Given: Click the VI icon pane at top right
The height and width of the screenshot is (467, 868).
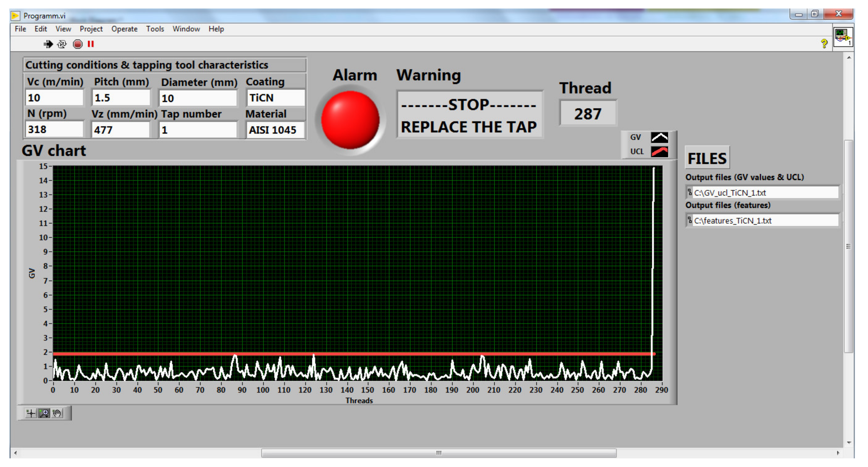Looking at the screenshot, I should (x=843, y=37).
